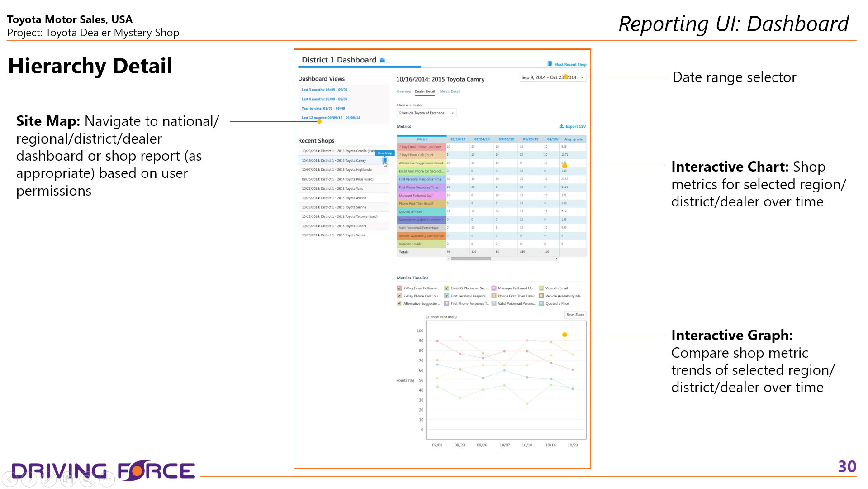Enable Valid Voicemail Percentage checkbox
Image resolution: width=868 pixels, height=489 pixels.
494,304
